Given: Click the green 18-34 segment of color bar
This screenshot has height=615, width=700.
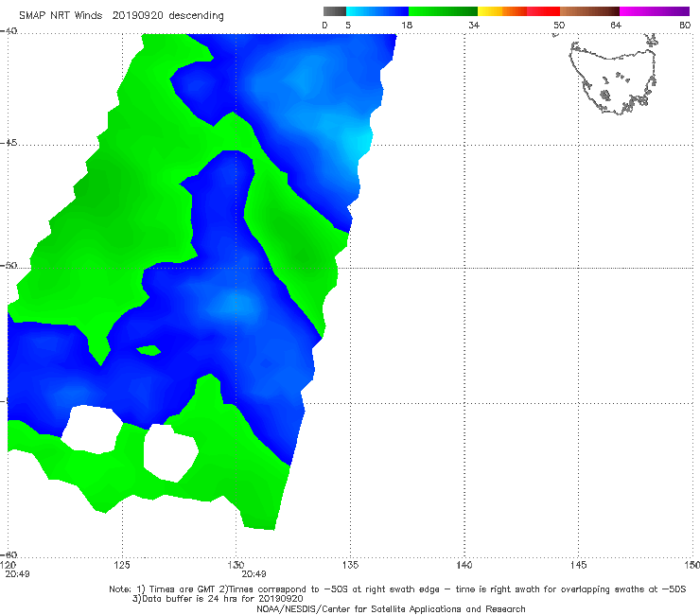Looking at the screenshot, I should pos(443,11).
